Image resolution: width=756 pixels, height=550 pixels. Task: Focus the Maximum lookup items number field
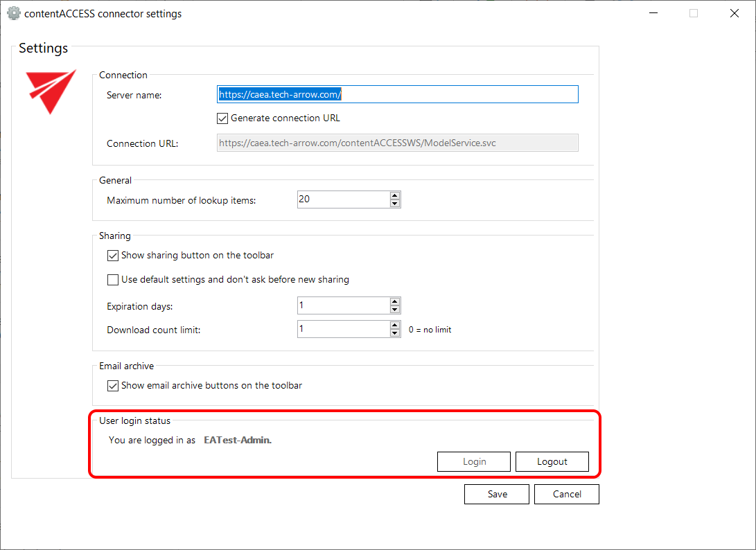coord(342,199)
